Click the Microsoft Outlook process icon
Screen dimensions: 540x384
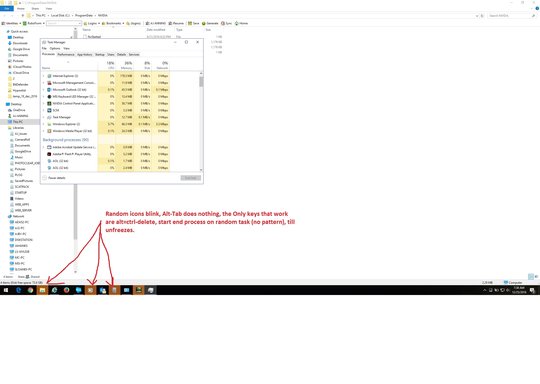[49, 90]
